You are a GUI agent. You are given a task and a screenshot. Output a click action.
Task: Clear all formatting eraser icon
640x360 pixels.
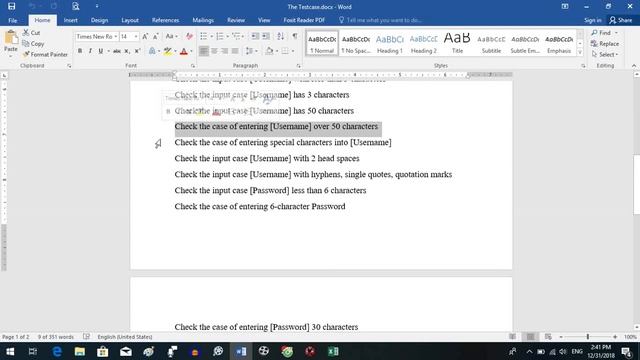pos(189,37)
